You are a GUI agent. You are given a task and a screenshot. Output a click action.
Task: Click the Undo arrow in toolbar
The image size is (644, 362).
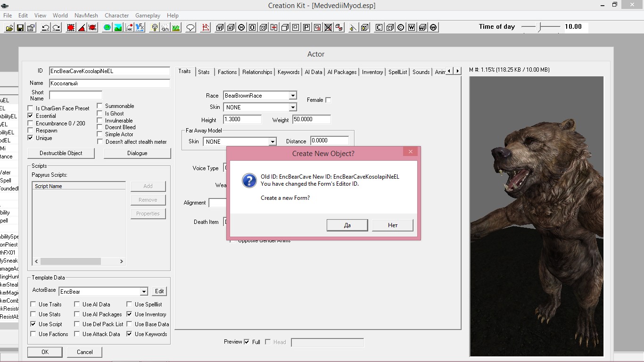point(46,28)
